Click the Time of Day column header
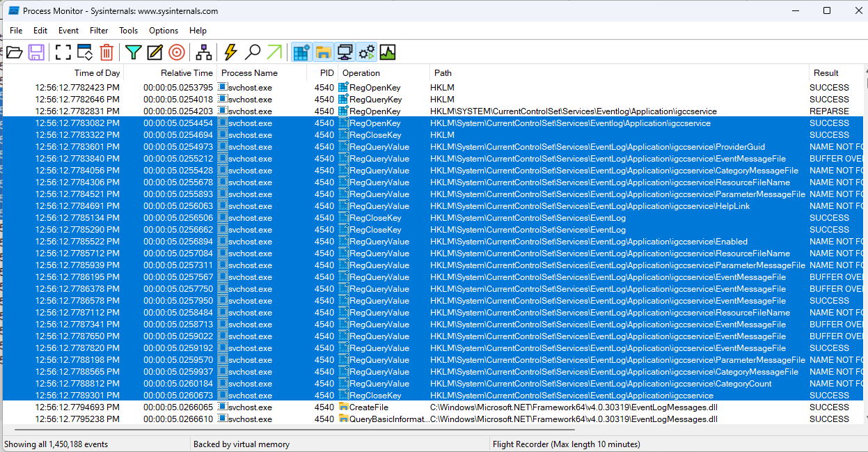The height and width of the screenshot is (452, 868). coord(63,73)
